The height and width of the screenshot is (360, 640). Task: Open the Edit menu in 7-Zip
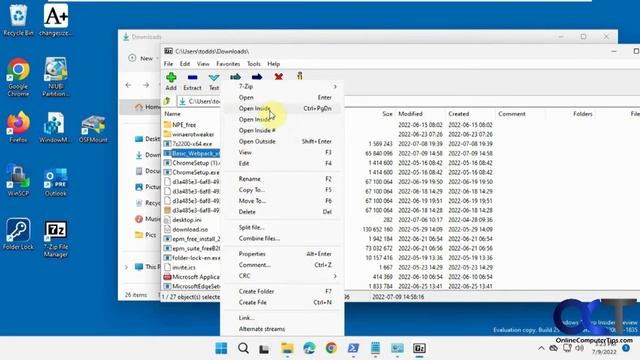[x=185, y=64]
